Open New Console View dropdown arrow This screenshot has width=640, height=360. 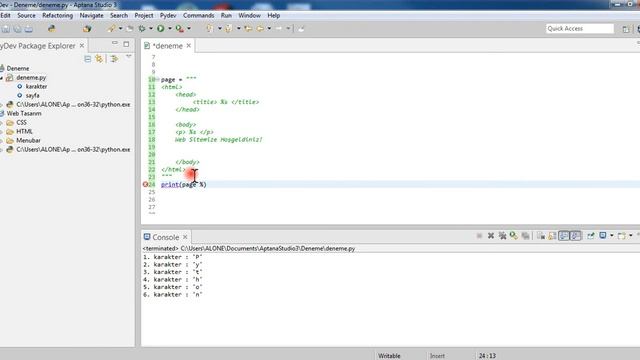pyautogui.click(x=631, y=236)
